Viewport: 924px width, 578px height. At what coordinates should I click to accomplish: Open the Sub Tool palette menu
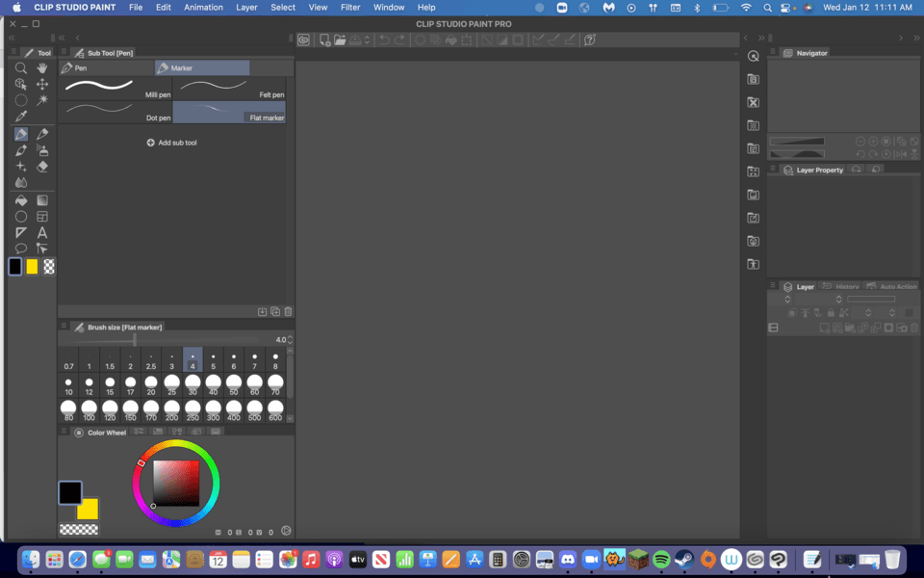[x=64, y=52]
